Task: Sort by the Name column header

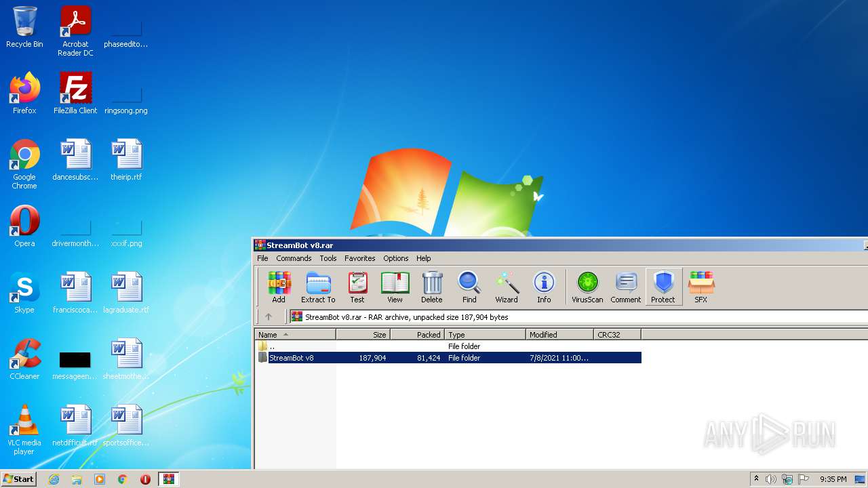Action: [x=295, y=334]
